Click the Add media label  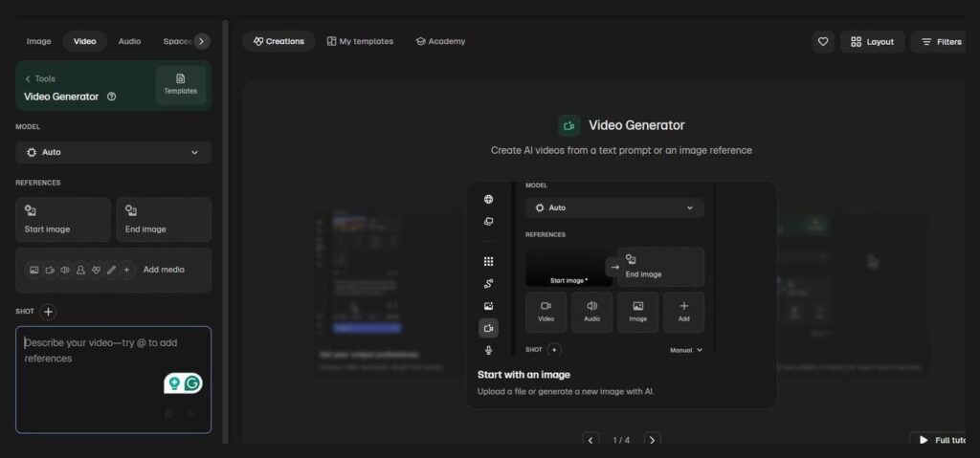(164, 270)
